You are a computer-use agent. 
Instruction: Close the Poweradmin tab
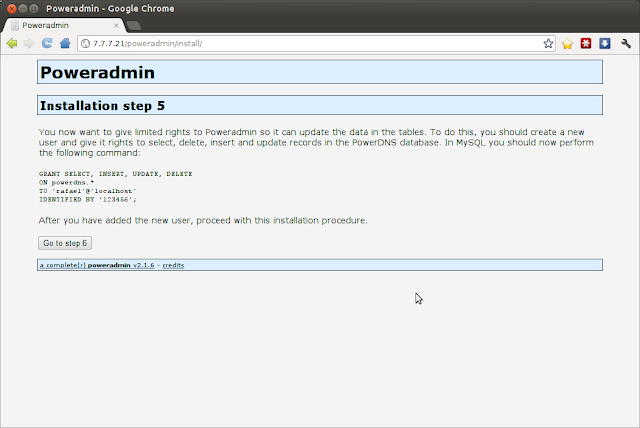(x=116, y=25)
